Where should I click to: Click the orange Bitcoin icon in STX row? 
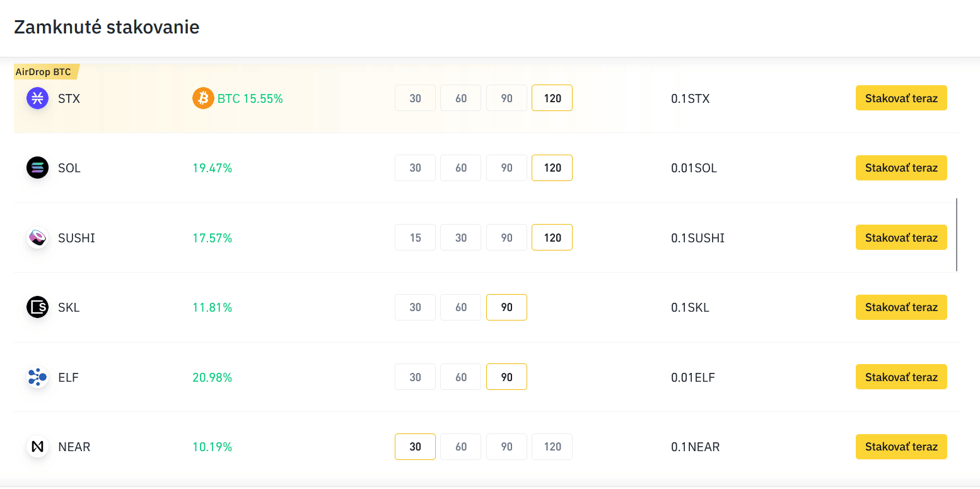(x=203, y=98)
